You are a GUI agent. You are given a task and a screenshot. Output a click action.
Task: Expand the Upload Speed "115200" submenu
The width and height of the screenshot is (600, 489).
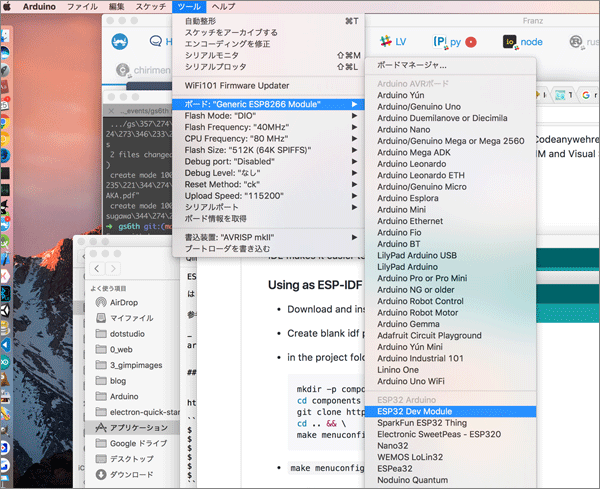pos(268,196)
